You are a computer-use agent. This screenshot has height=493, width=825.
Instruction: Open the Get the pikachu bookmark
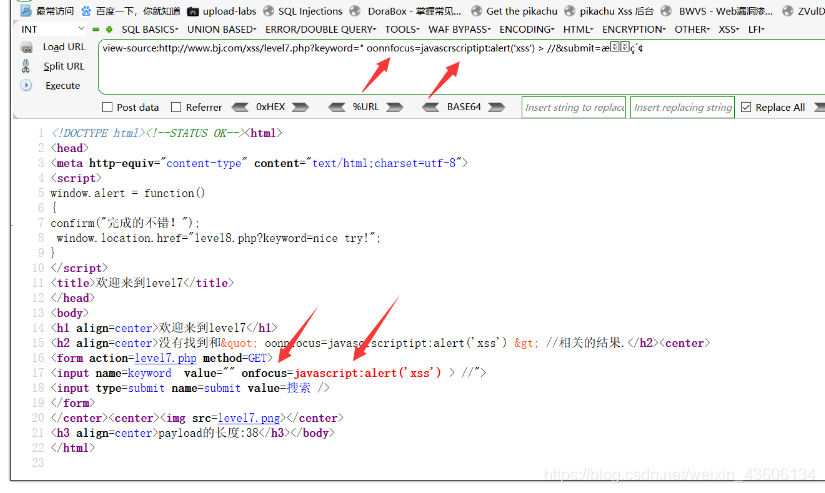pyautogui.click(x=515, y=11)
